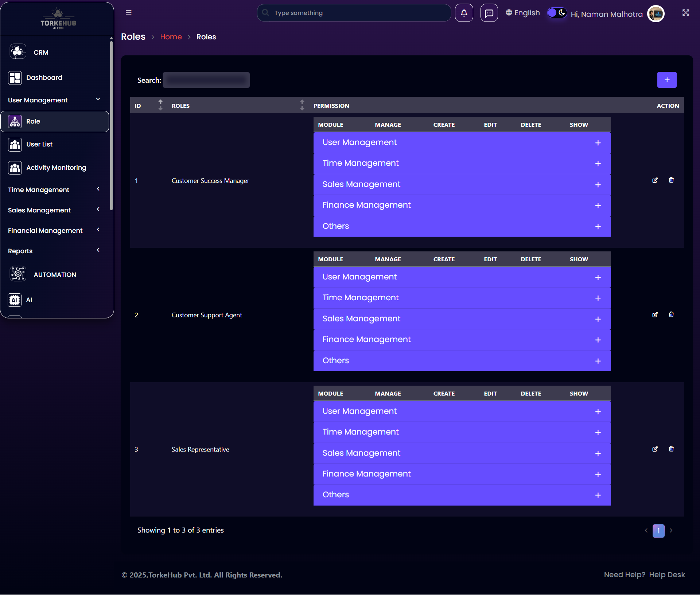
Task: Click the user profile avatar
Action: 656,14
